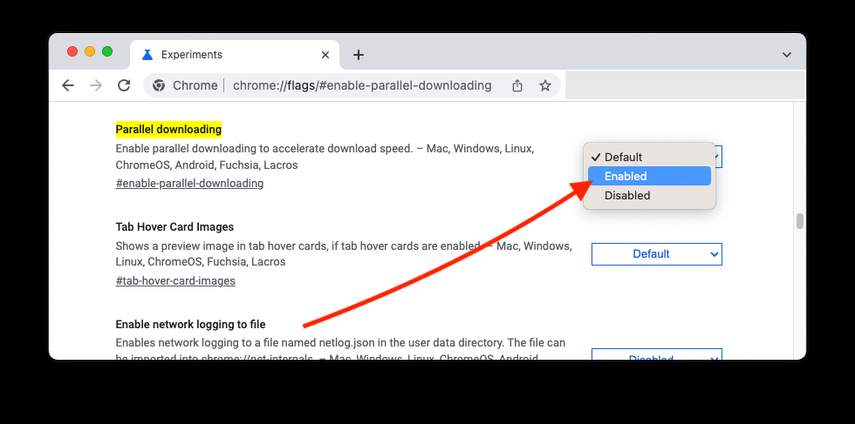Click the green fullscreen window button
Screen dimensions: 855x424
pos(107,52)
